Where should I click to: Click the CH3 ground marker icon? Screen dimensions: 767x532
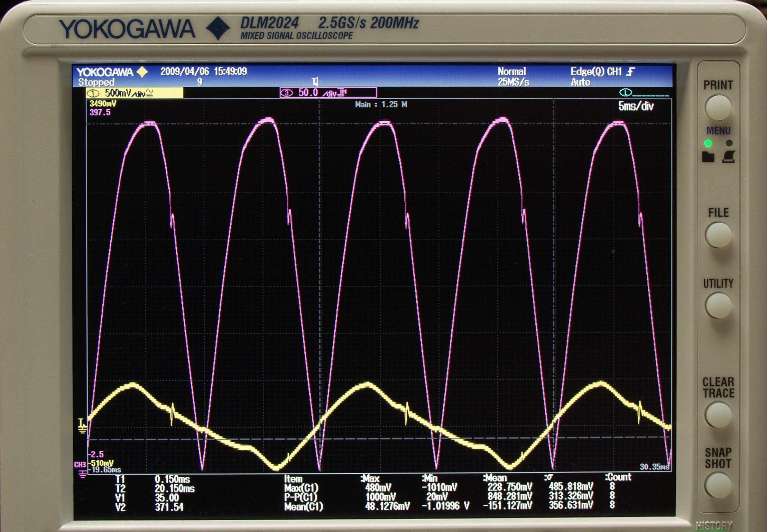tap(82, 474)
